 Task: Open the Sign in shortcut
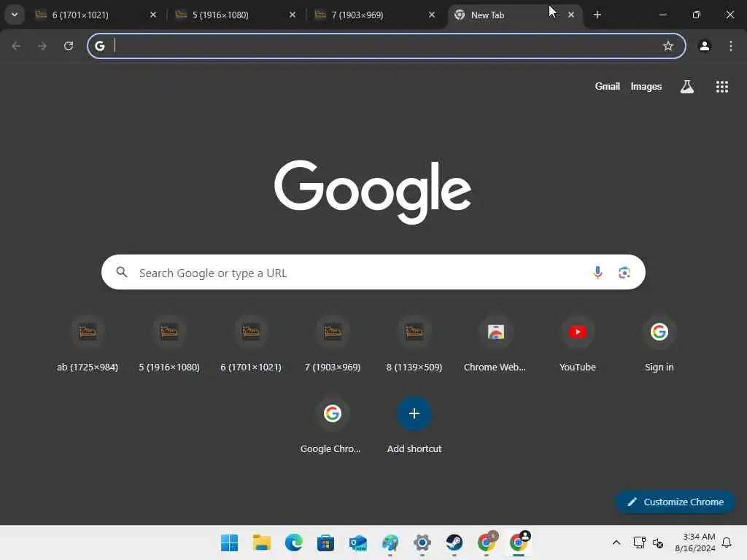[659, 344]
